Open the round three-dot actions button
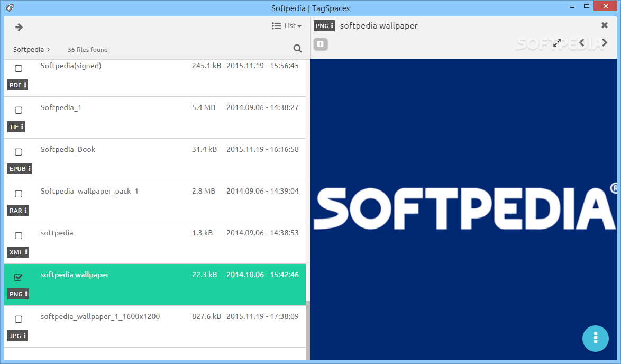 [x=595, y=338]
